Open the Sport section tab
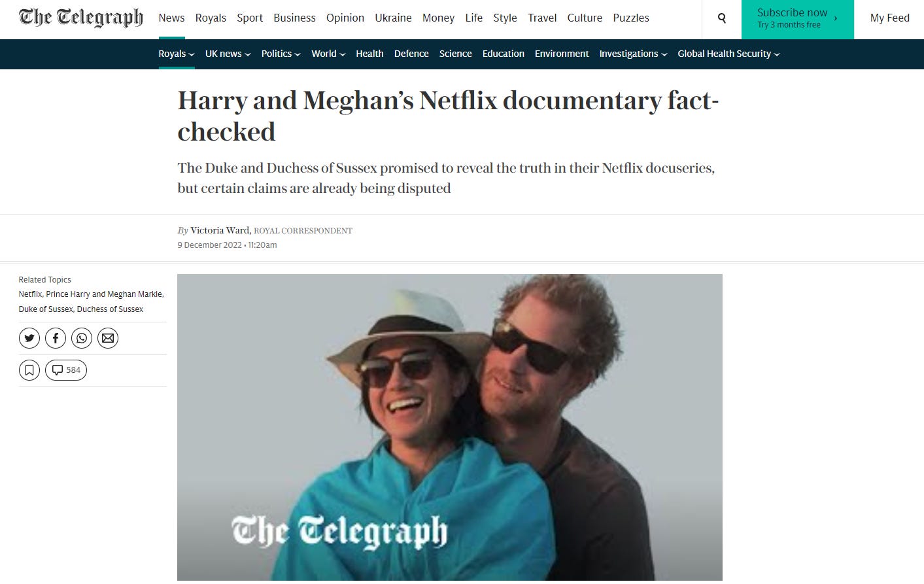Screen dimensions: 924x584 (x=250, y=18)
